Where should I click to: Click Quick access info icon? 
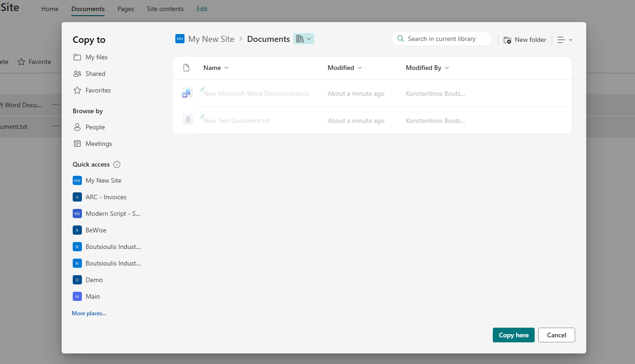(117, 164)
